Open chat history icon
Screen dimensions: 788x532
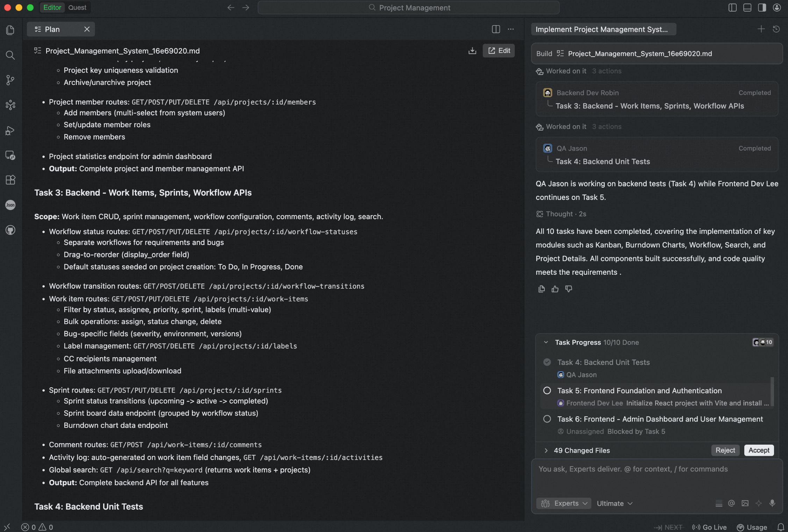(776, 29)
